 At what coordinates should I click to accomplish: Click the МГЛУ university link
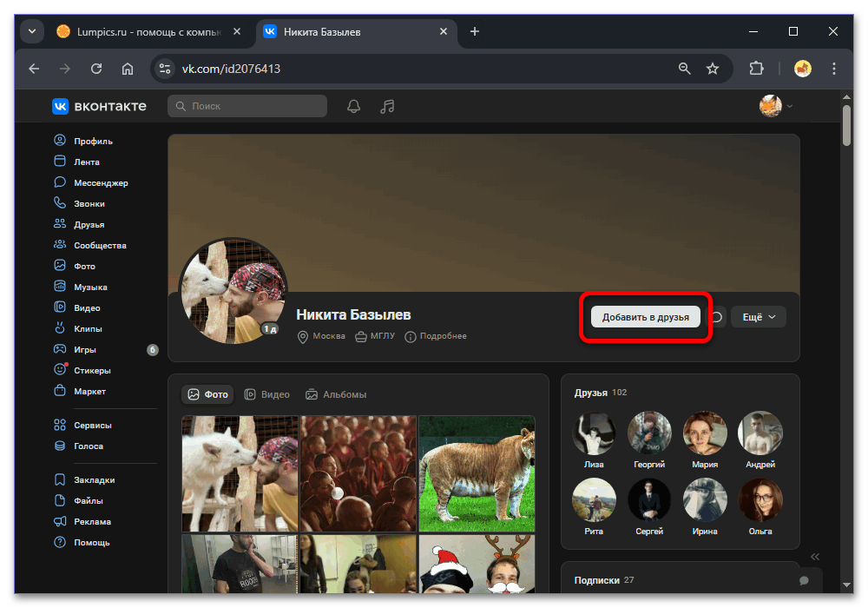point(375,336)
